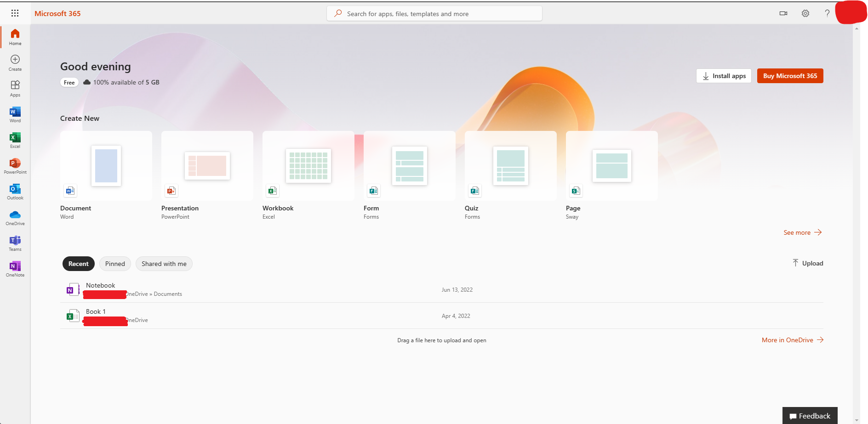Create a new Quiz thumbnail
Image resolution: width=868 pixels, height=424 pixels.
[x=511, y=166]
